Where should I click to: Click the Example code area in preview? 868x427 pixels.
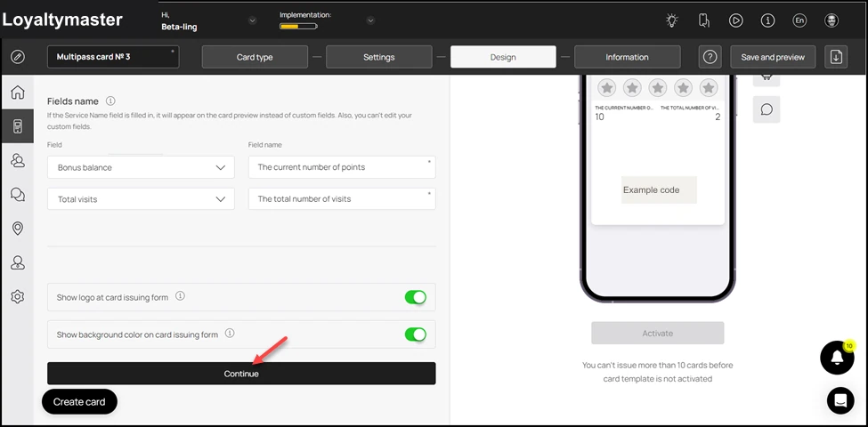pyautogui.click(x=659, y=189)
